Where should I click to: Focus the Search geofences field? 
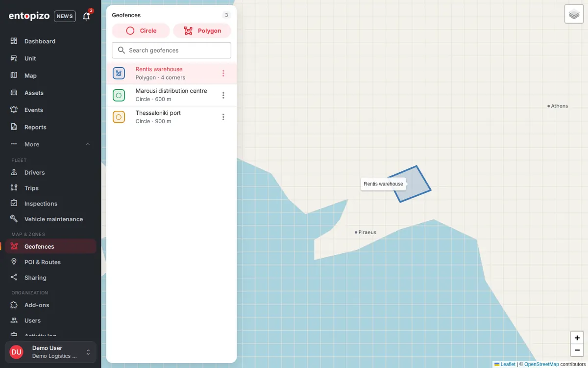[171, 50]
